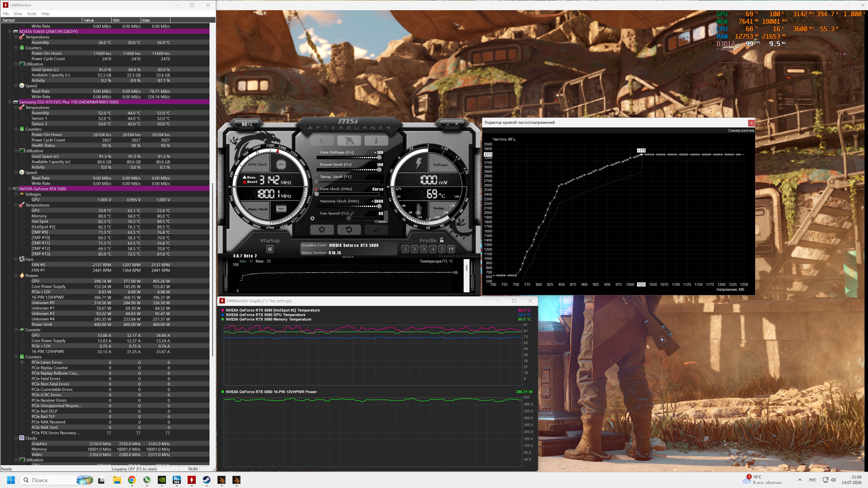Screen dimensions: 868x488
Task: Toggle the GPU Temperature graph legend square
Action: (x=223, y=314)
